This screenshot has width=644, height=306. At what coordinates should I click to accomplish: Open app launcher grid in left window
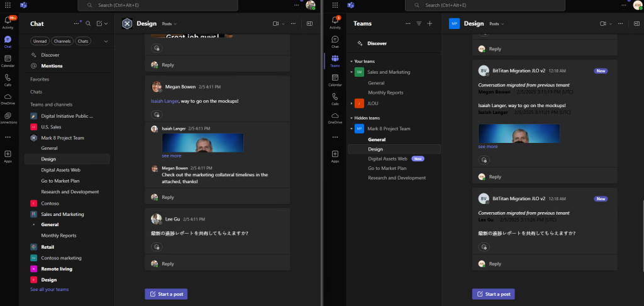click(x=8, y=5)
